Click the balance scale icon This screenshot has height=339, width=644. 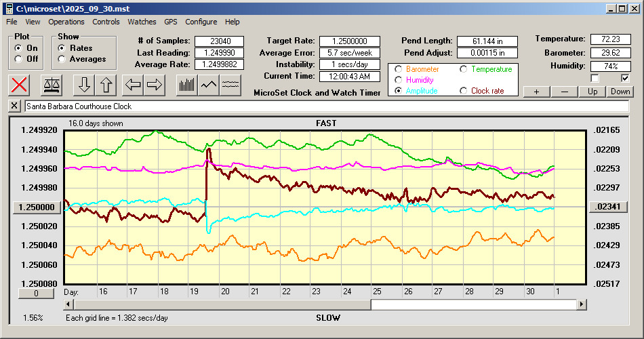point(52,85)
